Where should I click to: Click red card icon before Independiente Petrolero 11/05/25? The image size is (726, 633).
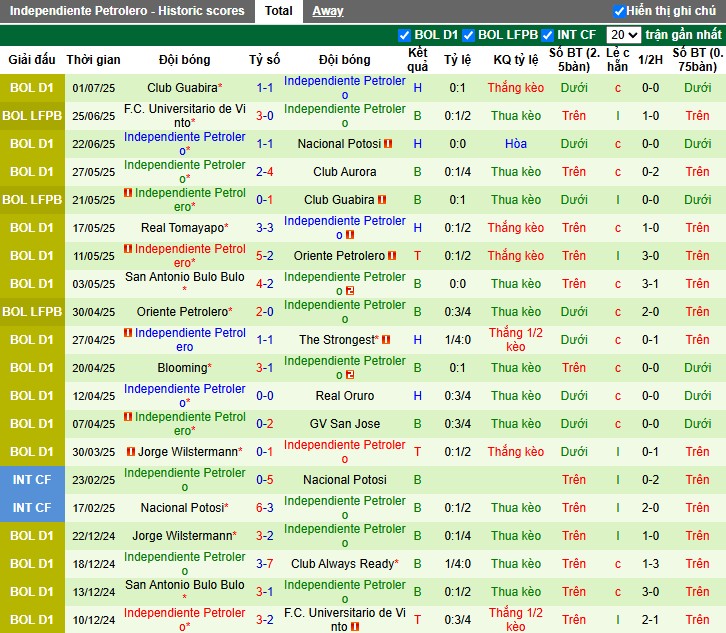(128, 249)
